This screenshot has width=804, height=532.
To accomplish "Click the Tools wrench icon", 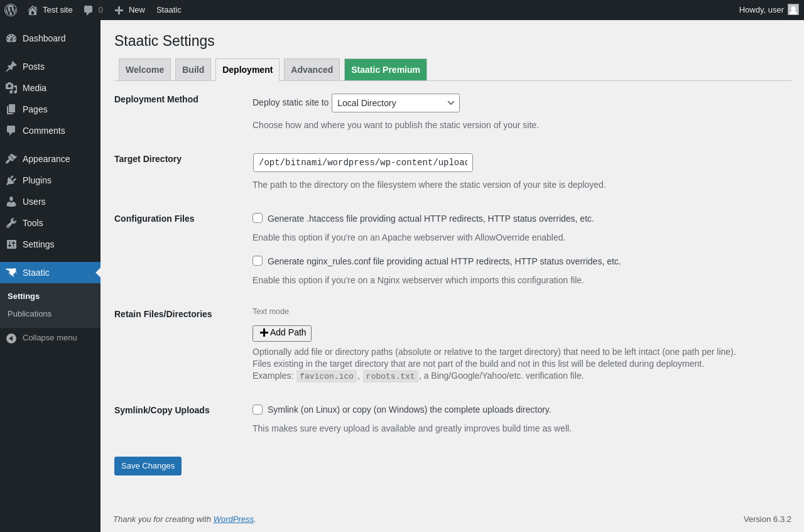I will pyautogui.click(x=11, y=223).
